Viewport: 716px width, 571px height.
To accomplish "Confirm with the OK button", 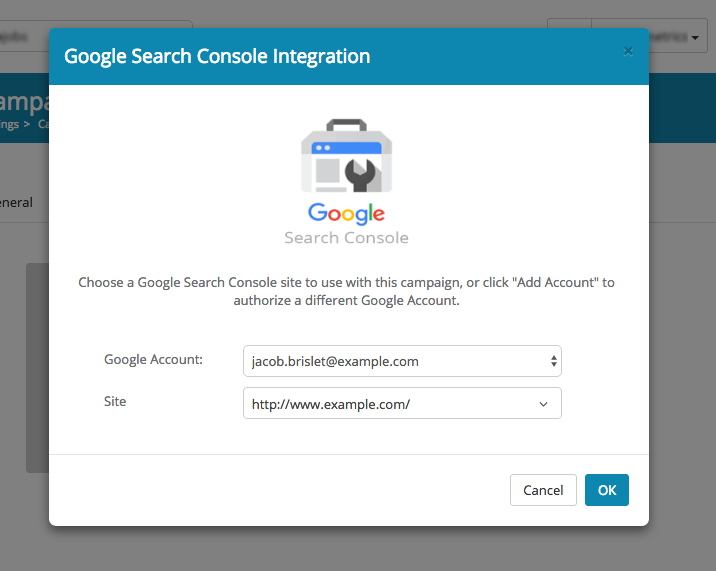I will tap(607, 490).
